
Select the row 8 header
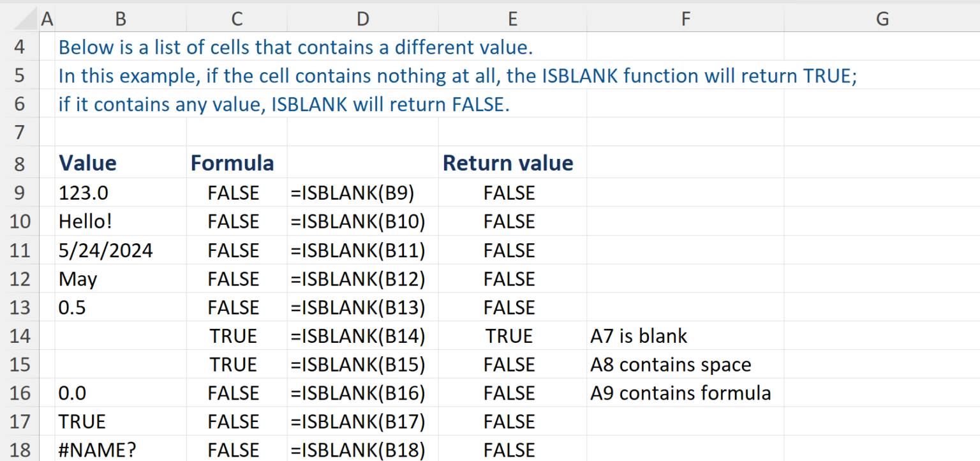coord(19,163)
